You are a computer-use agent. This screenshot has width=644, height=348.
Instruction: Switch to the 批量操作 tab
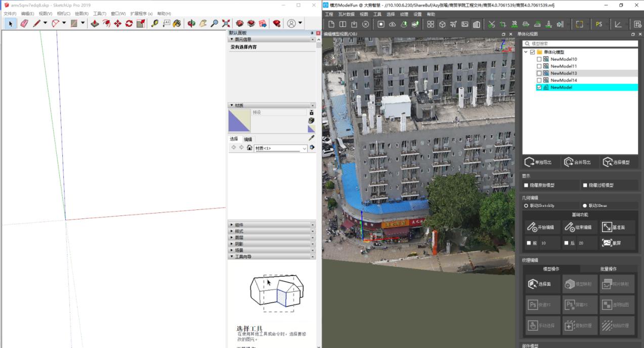[x=608, y=269]
